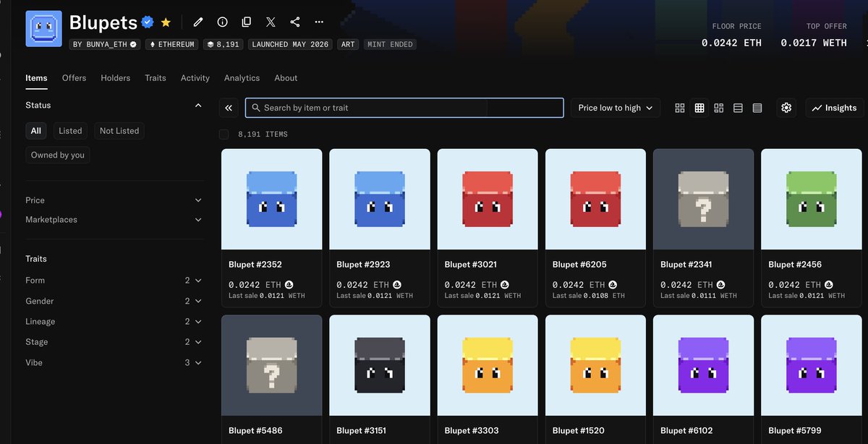
Task: Select the Listed status filter
Action: point(70,131)
